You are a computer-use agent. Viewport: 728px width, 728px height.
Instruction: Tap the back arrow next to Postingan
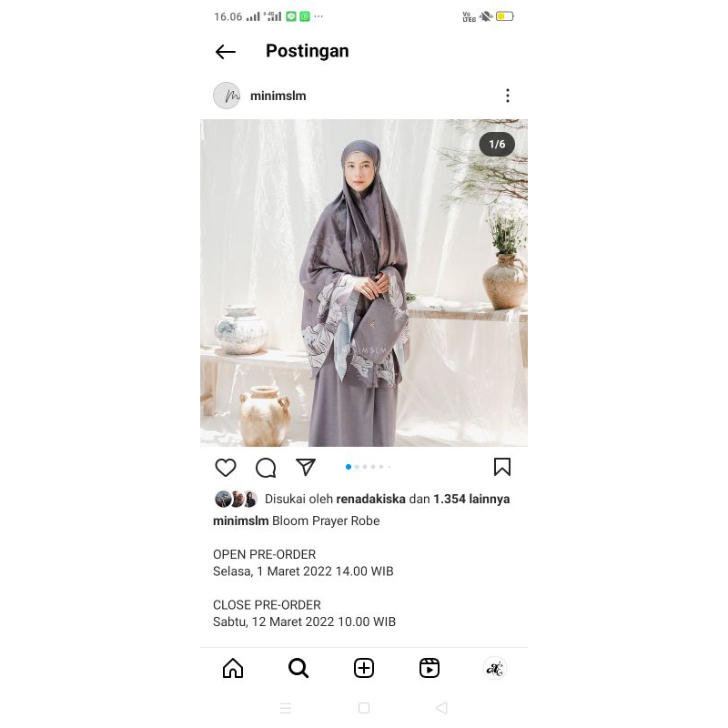click(x=226, y=52)
